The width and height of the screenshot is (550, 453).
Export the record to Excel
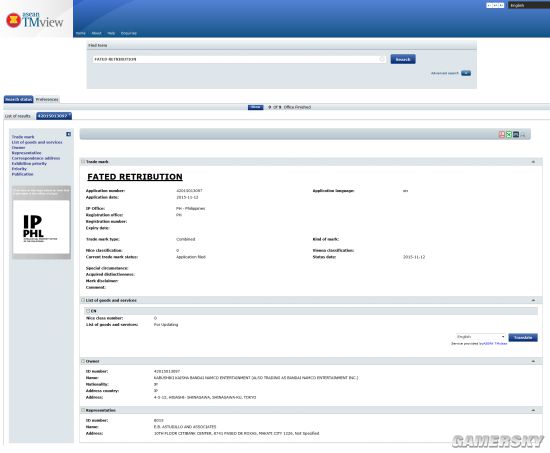click(x=509, y=134)
